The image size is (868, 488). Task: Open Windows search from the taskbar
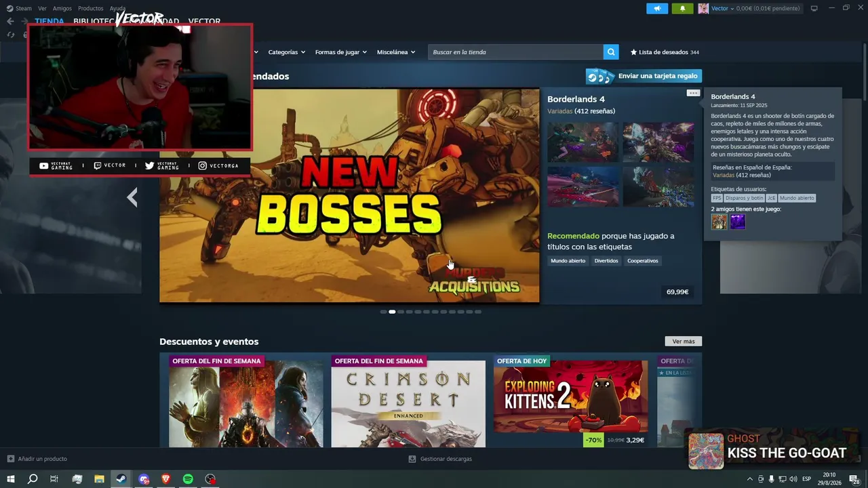point(33,479)
